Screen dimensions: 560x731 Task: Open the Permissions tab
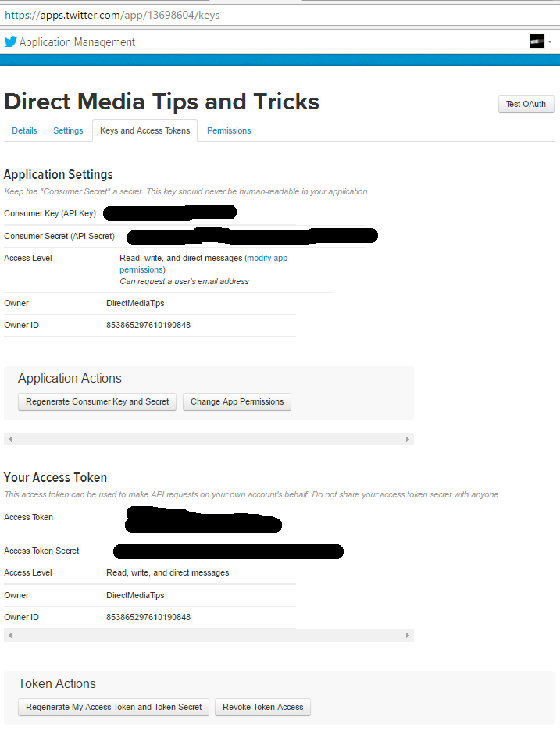coord(229,130)
